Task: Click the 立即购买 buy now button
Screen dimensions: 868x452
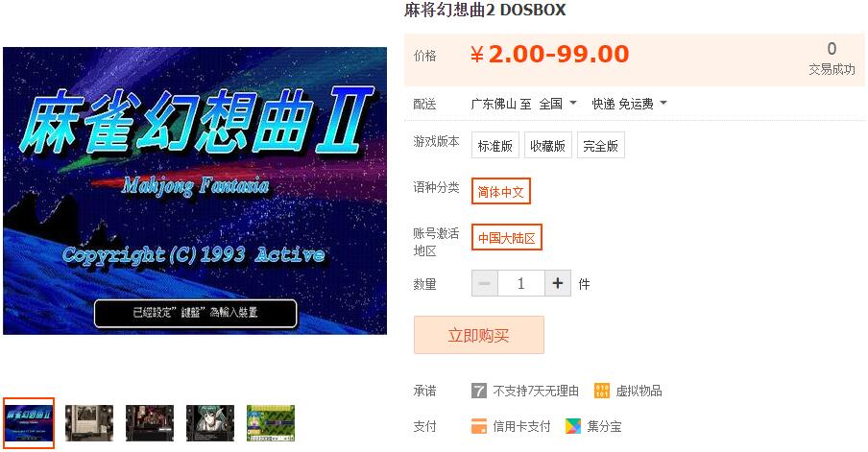Action: pos(479,335)
